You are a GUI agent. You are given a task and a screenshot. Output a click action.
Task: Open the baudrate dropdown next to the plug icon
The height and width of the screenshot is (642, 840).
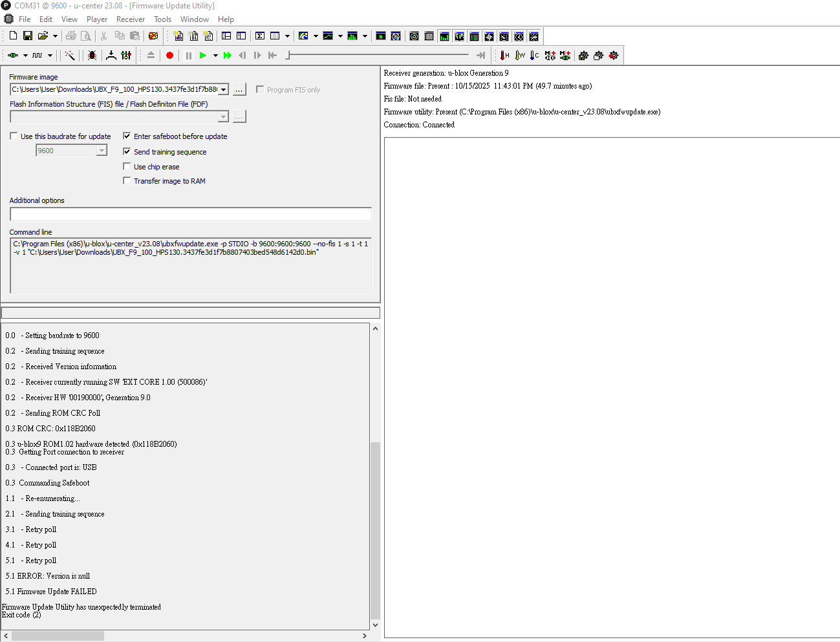(50, 56)
